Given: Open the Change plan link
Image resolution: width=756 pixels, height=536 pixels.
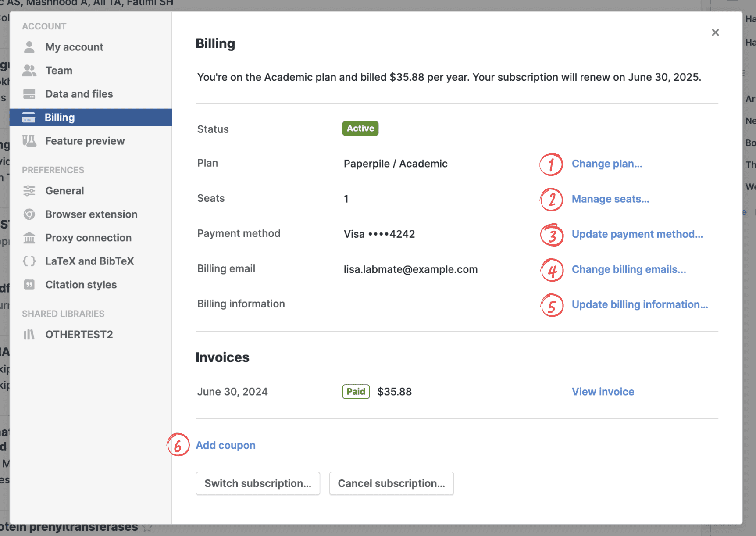Looking at the screenshot, I should tap(606, 164).
